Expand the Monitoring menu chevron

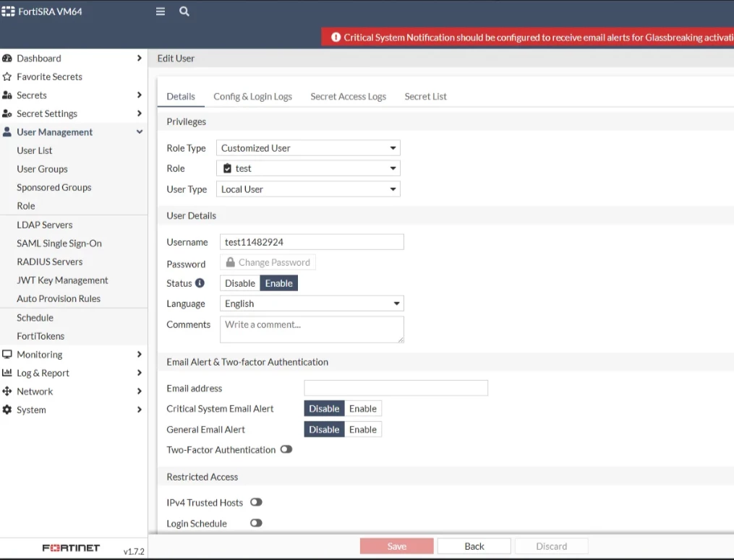(139, 354)
